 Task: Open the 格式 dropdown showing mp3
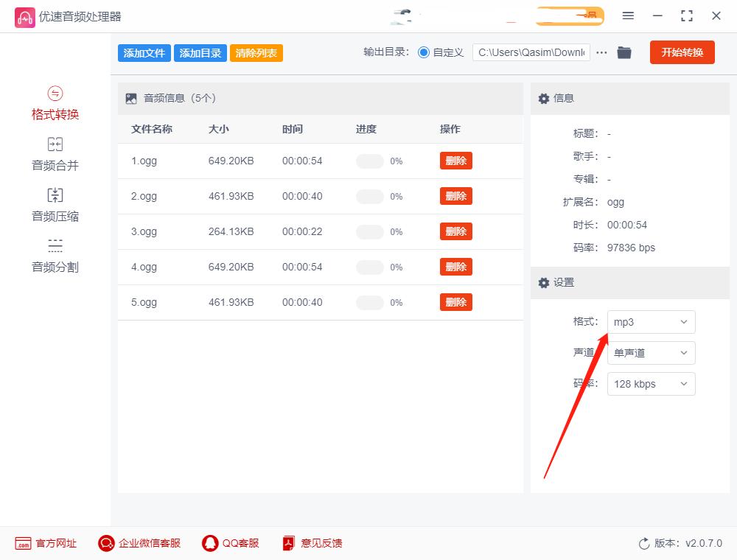coord(651,322)
